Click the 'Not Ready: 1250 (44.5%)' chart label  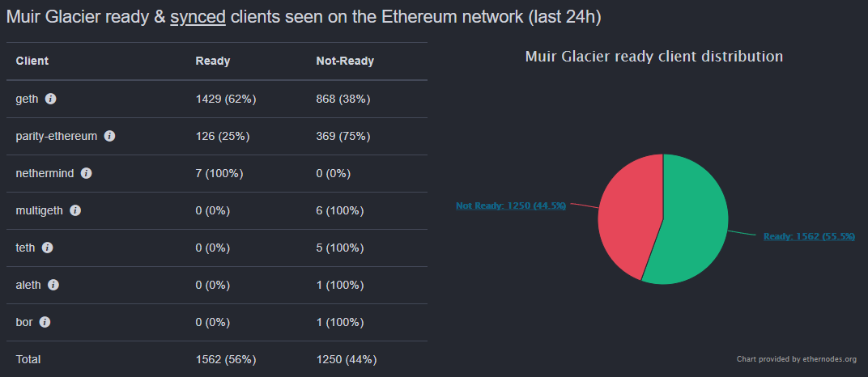(510, 205)
